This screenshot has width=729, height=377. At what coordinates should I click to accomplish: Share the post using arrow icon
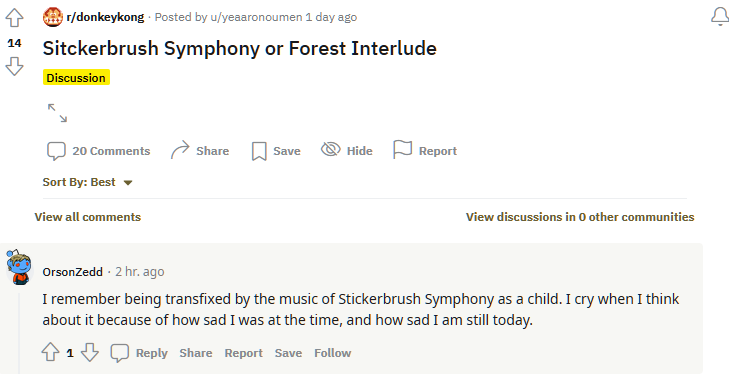tap(200, 151)
